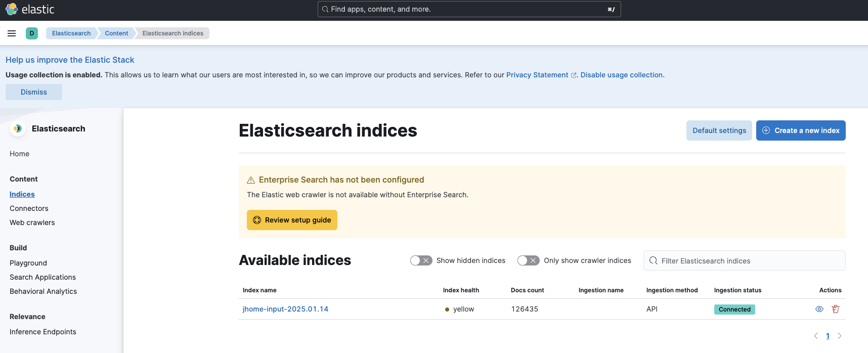Open the hamburger navigation menu
Viewport: 868px width, 353px height.
12,33
